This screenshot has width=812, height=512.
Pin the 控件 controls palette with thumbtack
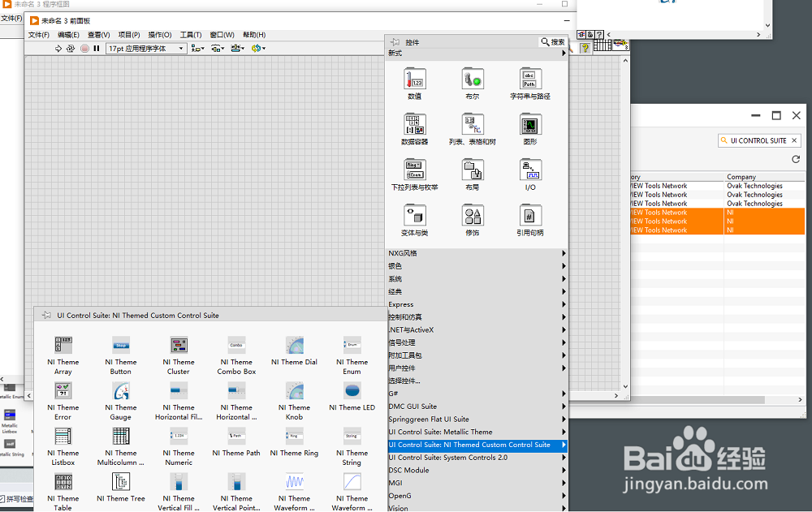coord(395,42)
